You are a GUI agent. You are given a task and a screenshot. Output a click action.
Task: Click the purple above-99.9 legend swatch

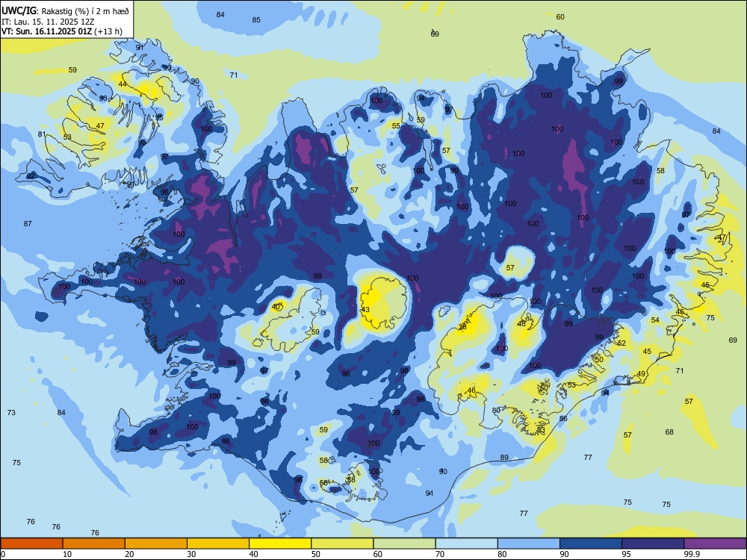click(x=715, y=544)
